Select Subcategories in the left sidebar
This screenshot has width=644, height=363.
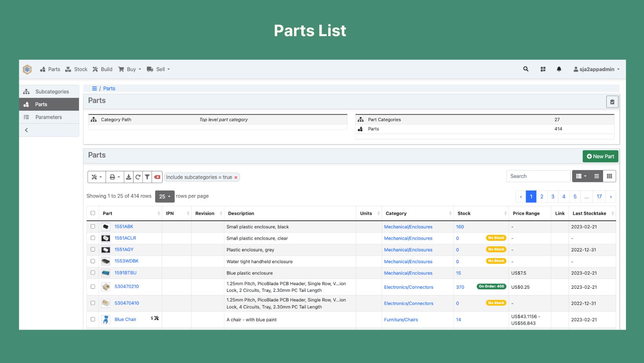(x=52, y=92)
